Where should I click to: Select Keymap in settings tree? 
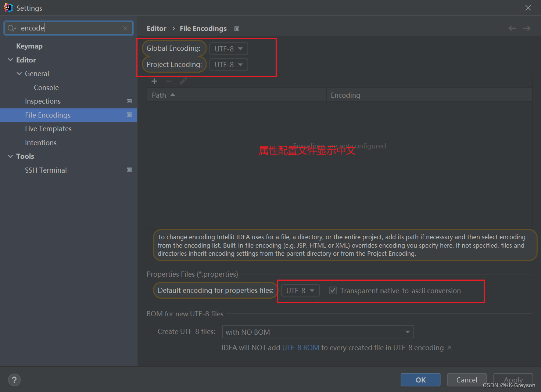(x=29, y=46)
